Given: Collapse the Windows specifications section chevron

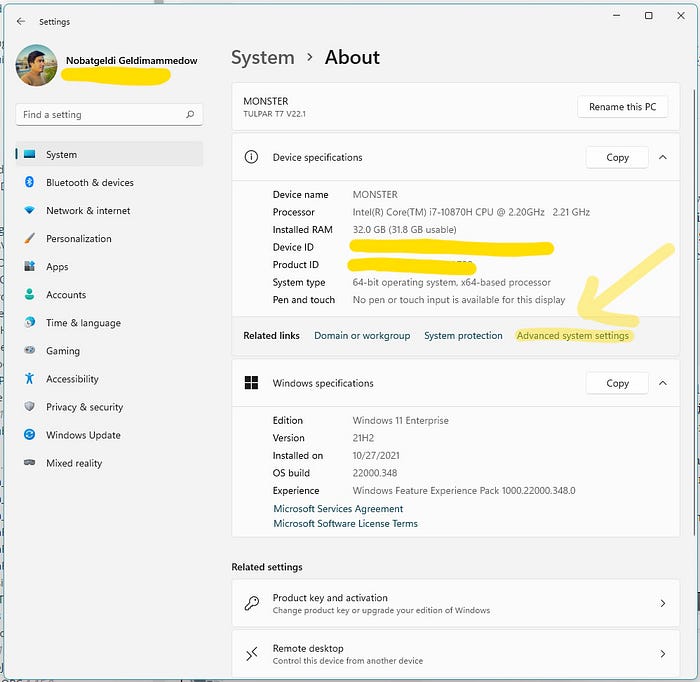Looking at the screenshot, I should [x=663, y=383].
